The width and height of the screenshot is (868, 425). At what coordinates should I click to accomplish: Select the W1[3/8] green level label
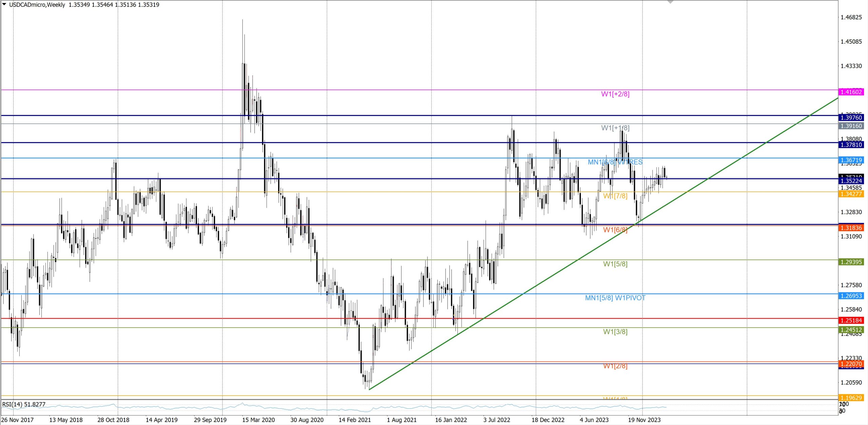[615, 332]
